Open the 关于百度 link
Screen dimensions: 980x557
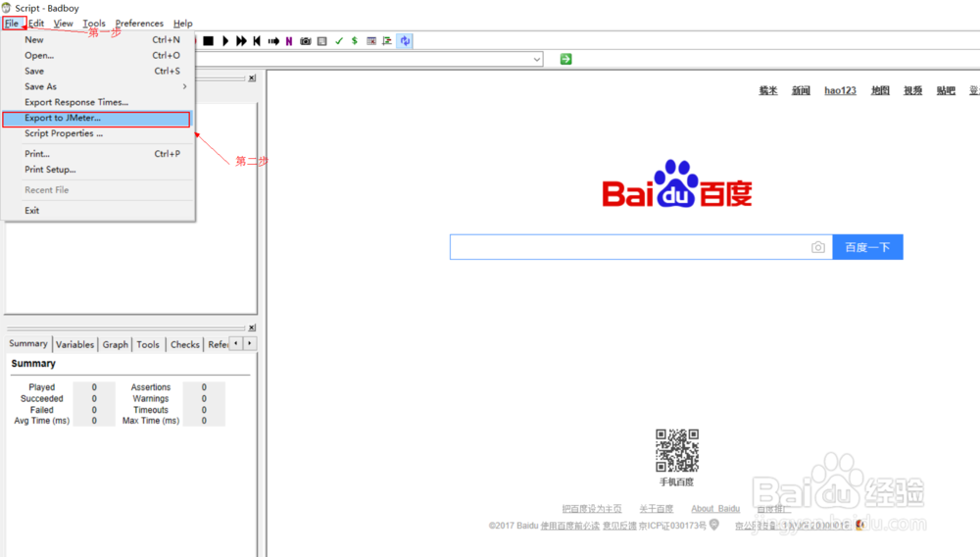point(657,509)
